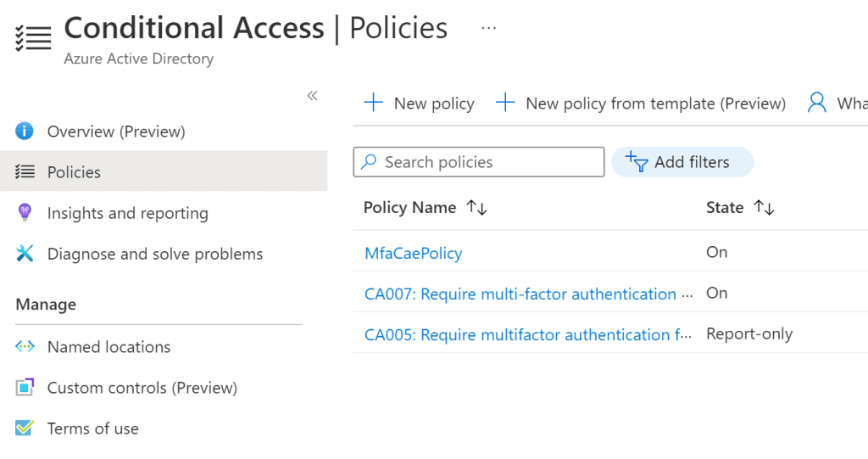Image resolution: width=868 pixels, height=459 pixels.
Task: Sort the list by State column
Action: point(765,208)
